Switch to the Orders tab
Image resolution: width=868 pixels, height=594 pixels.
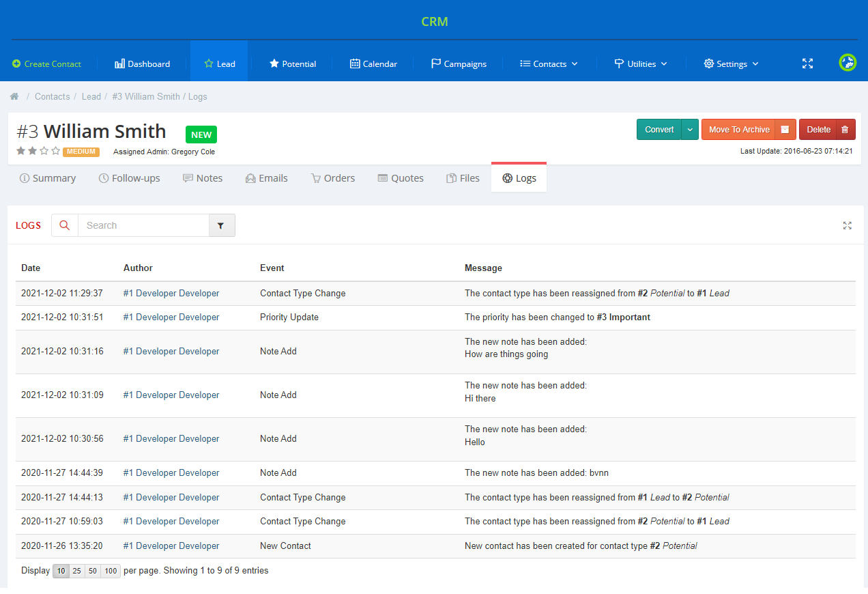[x=333, y=178]
